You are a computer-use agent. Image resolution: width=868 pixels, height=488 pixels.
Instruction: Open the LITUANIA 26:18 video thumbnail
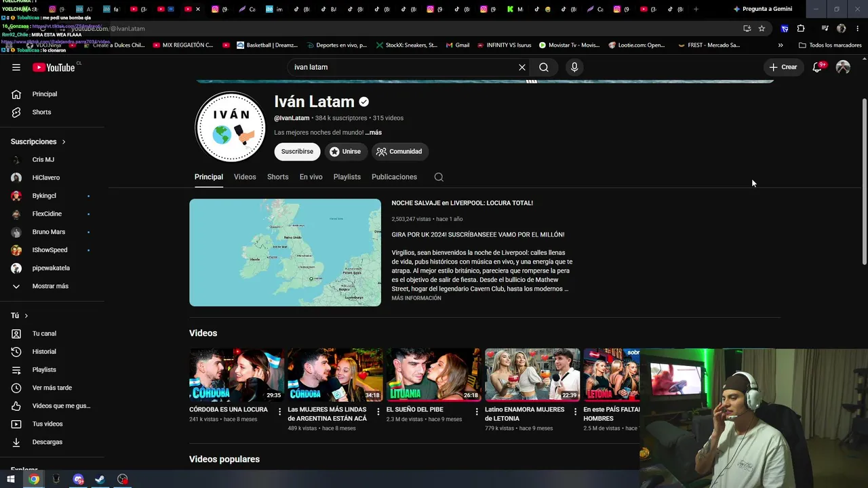(434, 375)
